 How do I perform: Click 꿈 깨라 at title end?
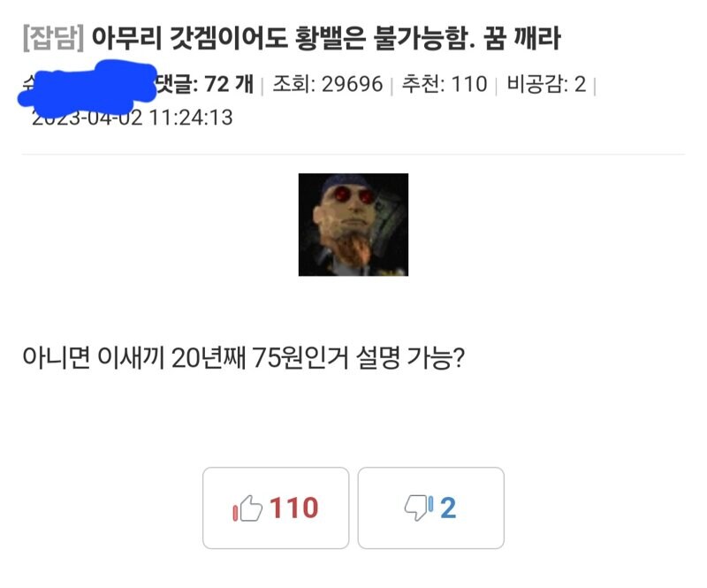pos(522,38)
